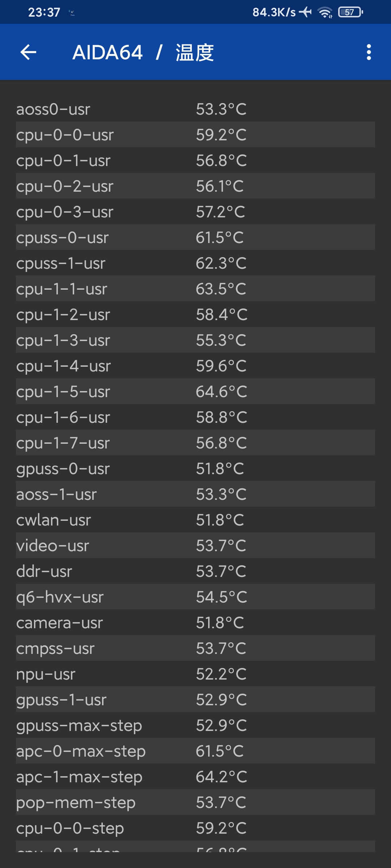Image resolution: width=391 pixels, height=868 pixels.
Task: Tap the Wi-Fi status icon
Action: pos(325,12)
